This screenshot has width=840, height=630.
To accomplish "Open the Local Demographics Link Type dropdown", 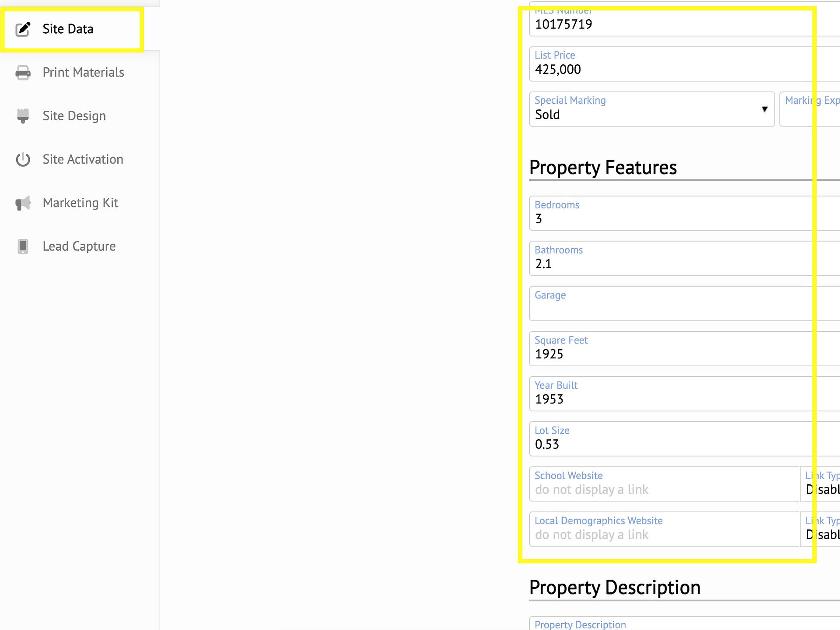I will (820, 529).
